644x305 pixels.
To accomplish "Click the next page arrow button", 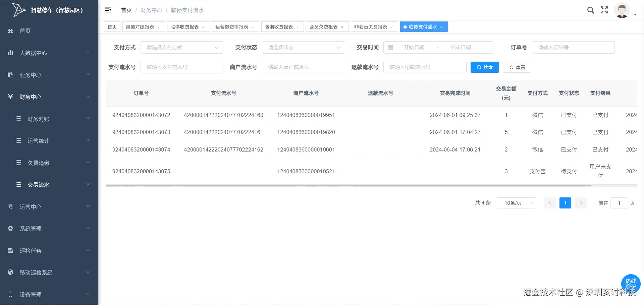I will point(581,203).
